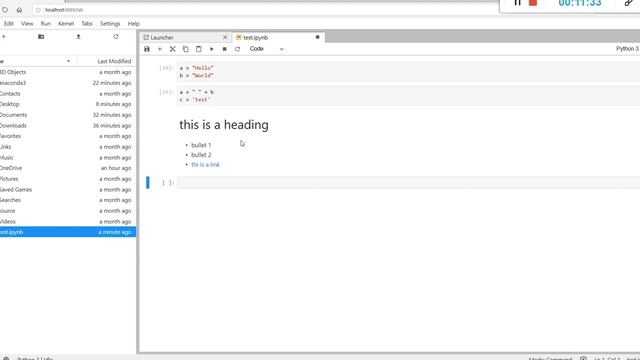Upload files icon in file browser
The image size is (640, 360).
78,37
